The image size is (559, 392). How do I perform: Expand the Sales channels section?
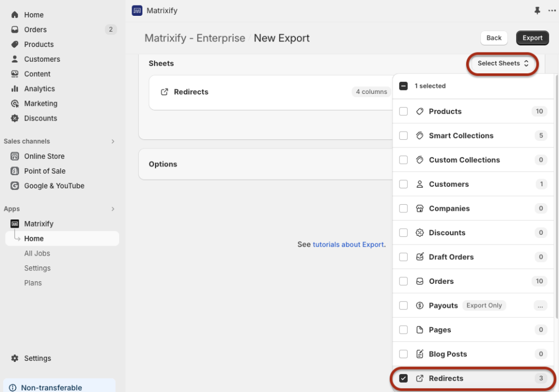(112, 141)
